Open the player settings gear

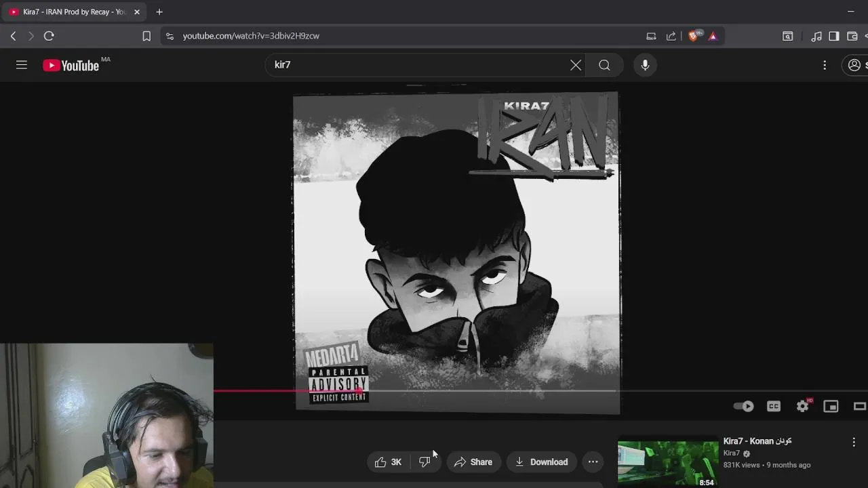coord(803,406)
